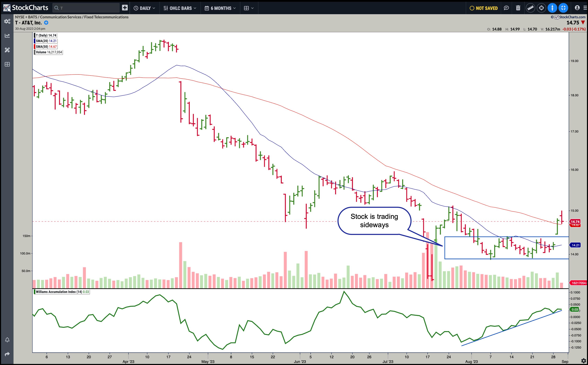Expand the 6 MONTHS range dropdown
Screen dimensions: 588x365
[x=220, y=8]
